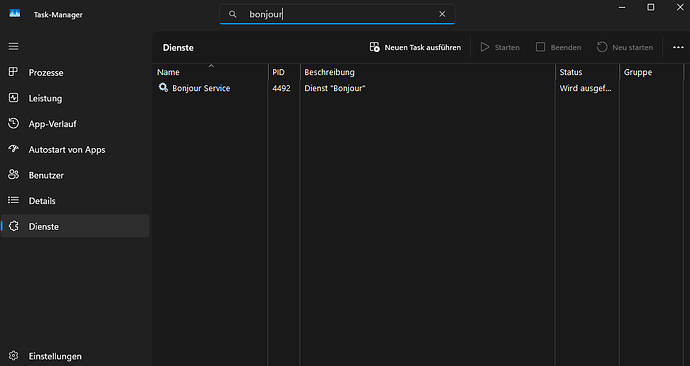Open the Prozesse page
The height and width of the screenshot is (366, 690).
click(75, 72)
